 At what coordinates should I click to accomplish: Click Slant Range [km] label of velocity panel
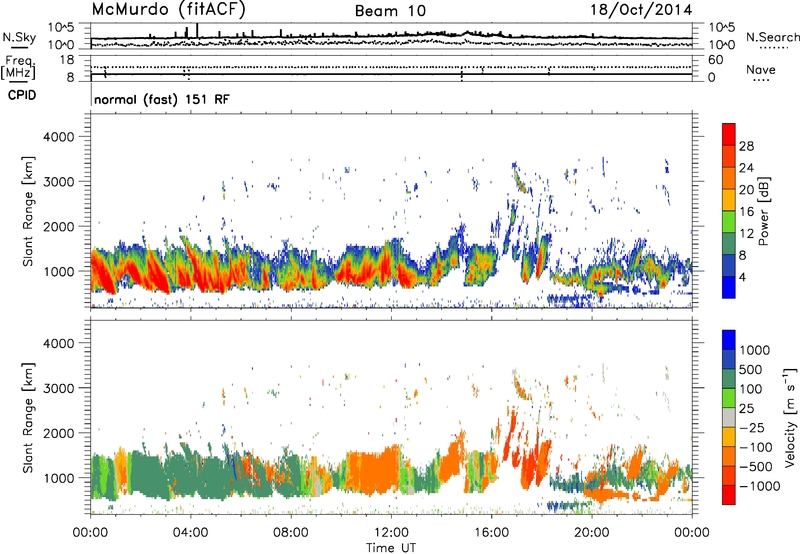[x=28, y=418]
